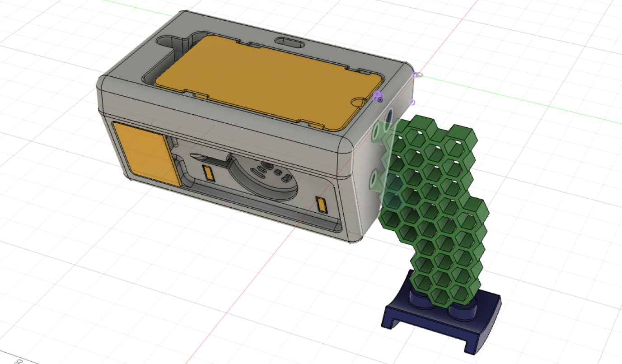Click the lower round hole on enclosure side
The image size is (622, 364).
click(374, 181)
